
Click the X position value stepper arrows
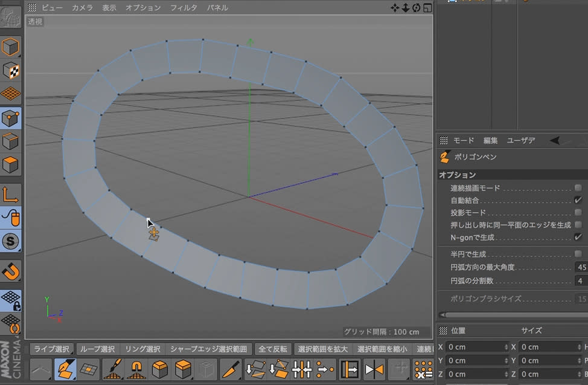point(506,347)
